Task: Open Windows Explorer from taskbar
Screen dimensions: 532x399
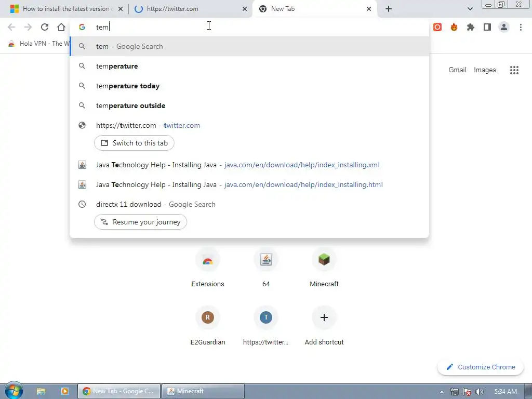Action: 41,391
